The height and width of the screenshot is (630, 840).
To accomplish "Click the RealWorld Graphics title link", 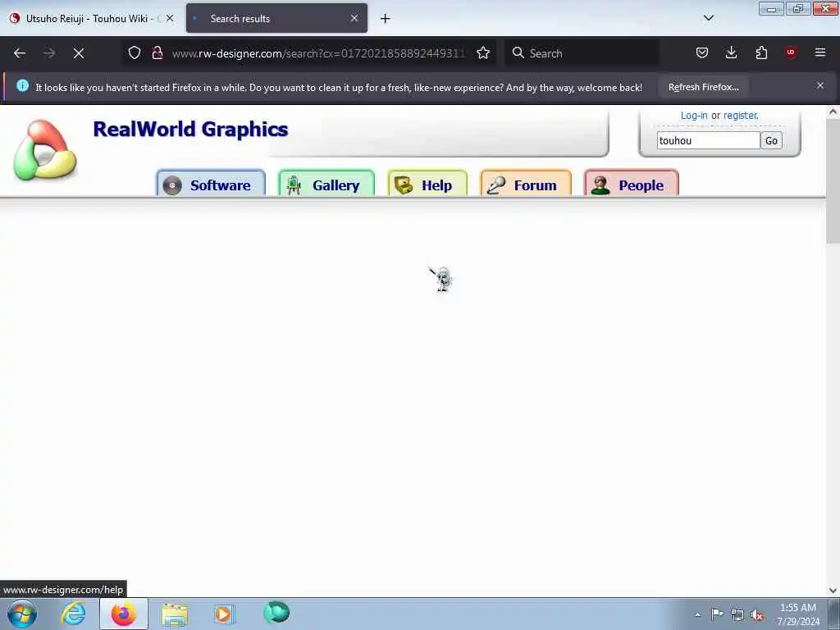I will (190, 129).
